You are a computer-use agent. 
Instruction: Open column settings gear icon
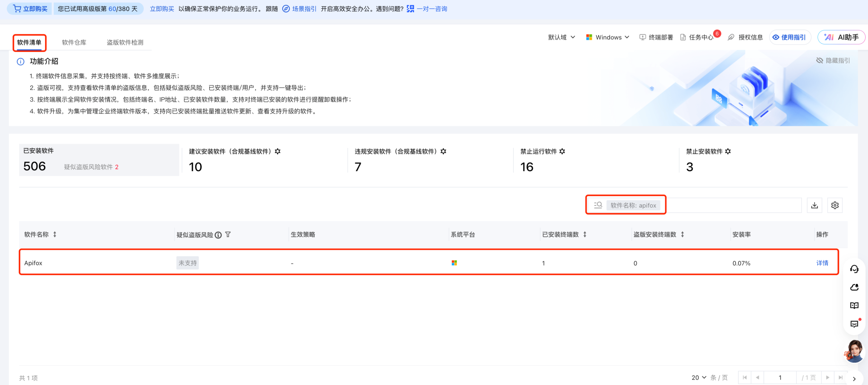(835, 205)
